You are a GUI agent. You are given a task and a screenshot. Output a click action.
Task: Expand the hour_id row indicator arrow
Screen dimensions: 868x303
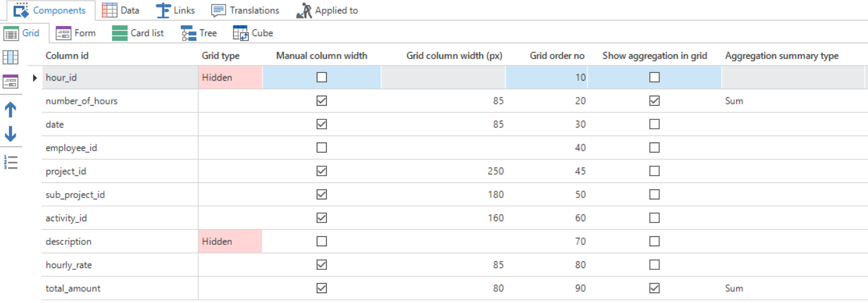(x=35, y=78)
